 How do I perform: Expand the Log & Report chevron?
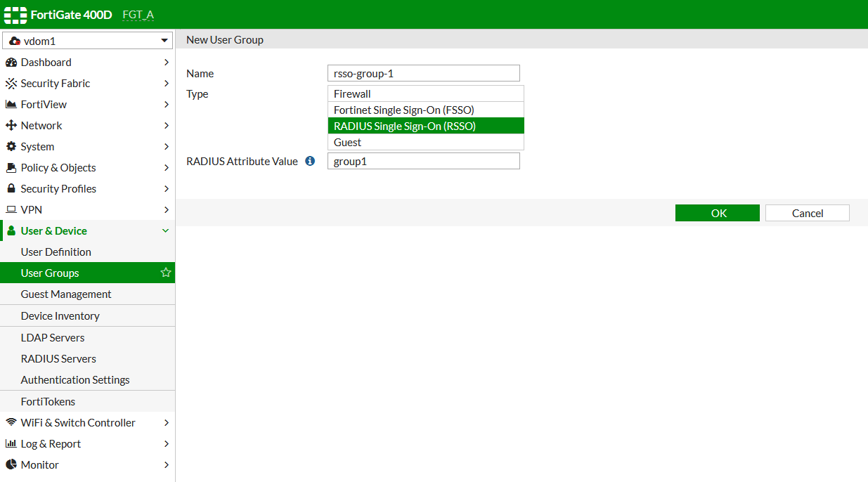[x=167, y=443]
